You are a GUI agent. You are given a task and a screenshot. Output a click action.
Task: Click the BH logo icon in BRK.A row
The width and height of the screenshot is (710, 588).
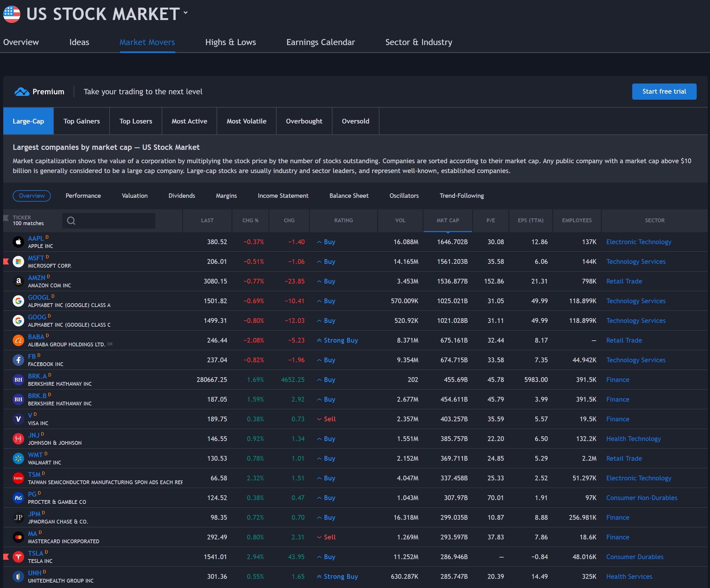click(18, 379)
